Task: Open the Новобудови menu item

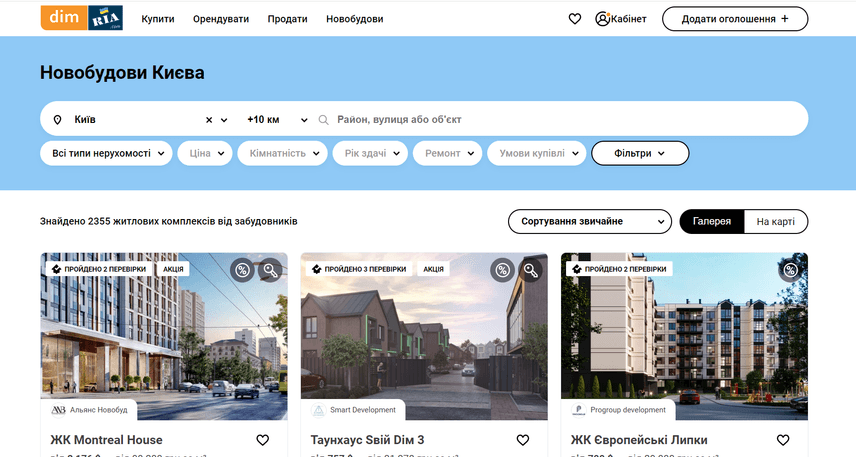Action: tap(355, 19)
